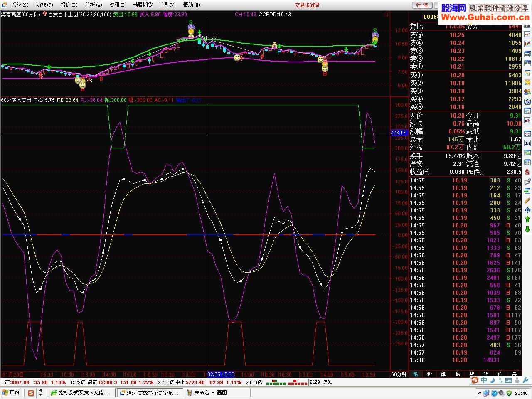This screenshot has height=399, width=532.
Task: Open the 报价 menu
Action: click(x=69, y=5)
